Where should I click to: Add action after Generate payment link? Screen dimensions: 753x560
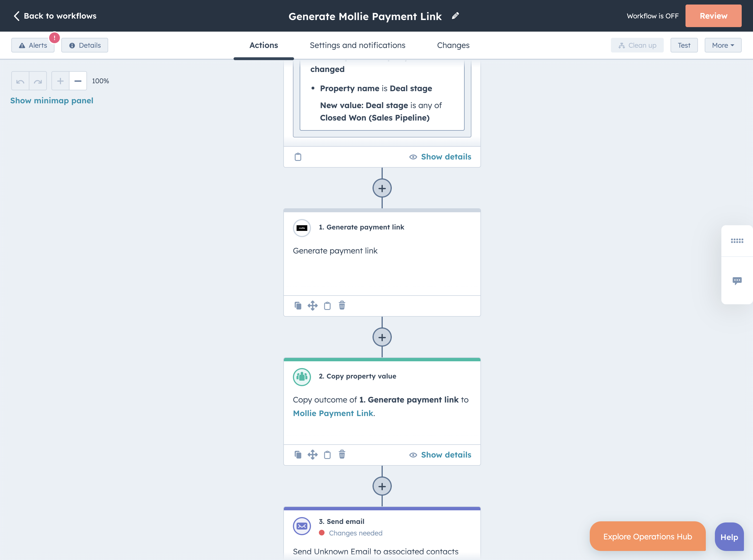pyautogui.click(x=382, y=337)
